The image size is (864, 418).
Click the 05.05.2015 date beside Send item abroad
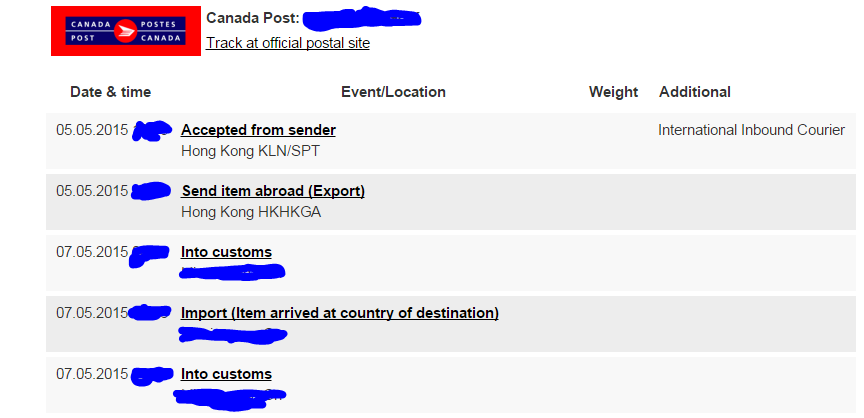pyautogui.click(x=92, y=191)
